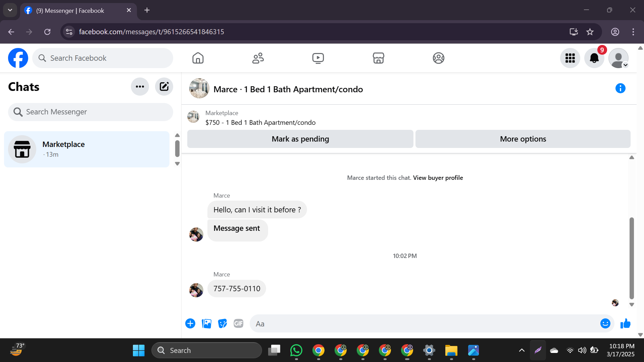Attach a file with the photo icon
The height and width of the screenshot is (362, 644).
tap(206, 323)
